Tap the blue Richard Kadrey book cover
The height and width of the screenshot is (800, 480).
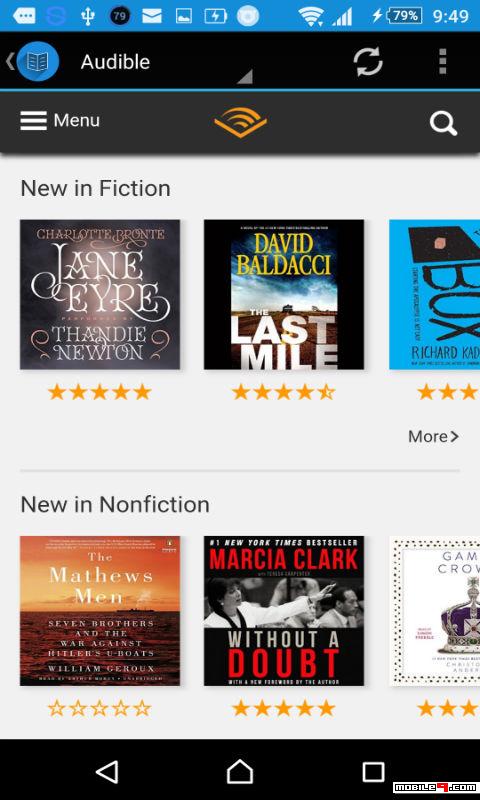pos(435,294)
